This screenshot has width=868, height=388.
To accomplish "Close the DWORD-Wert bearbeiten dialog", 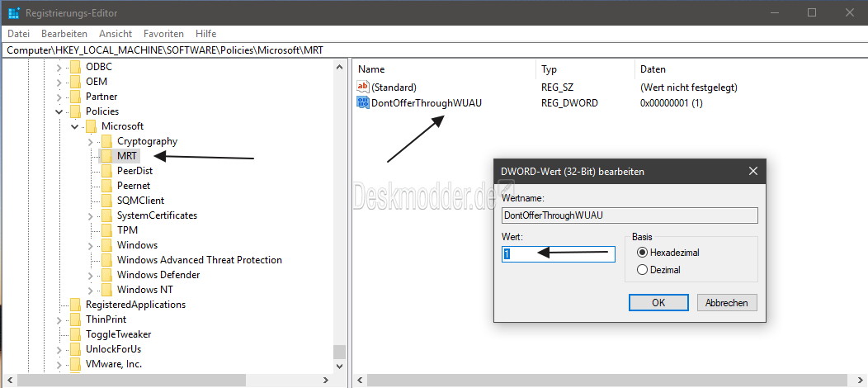I will pos(752,172).
